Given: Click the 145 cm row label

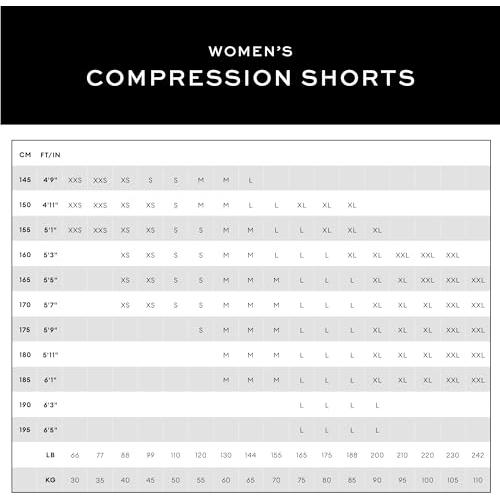Looking at the screenshot, I should pyautogui.click(x=25, y=180).
